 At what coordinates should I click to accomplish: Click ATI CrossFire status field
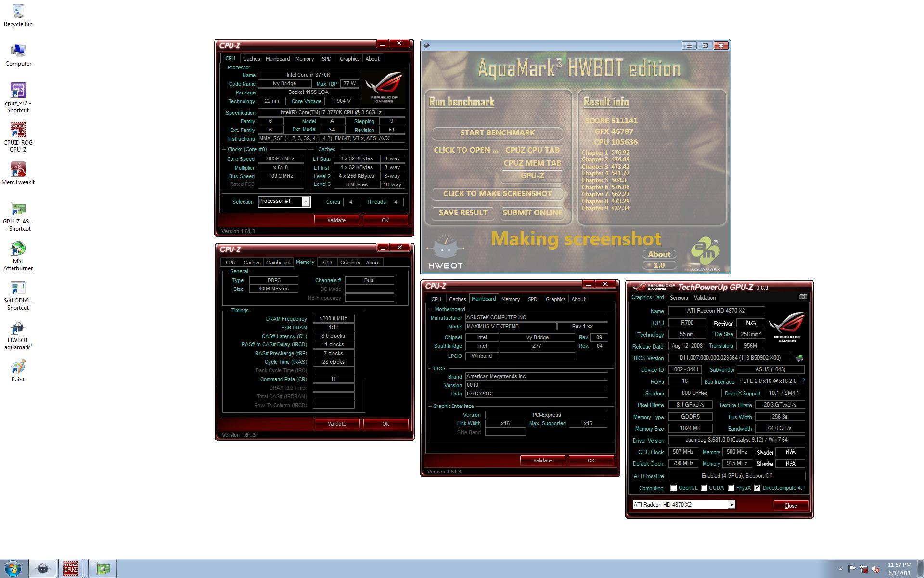tap(736, 476)
